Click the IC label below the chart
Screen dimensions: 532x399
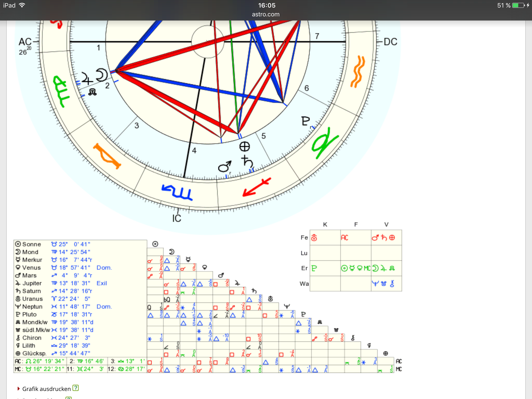[x=177, y=218]
